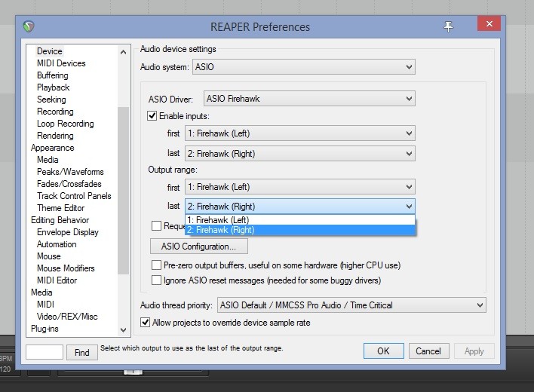Choose 1: Firehawk (Left) from open list
The height and width of the screenshot is (392, 534).
(300, 220)
